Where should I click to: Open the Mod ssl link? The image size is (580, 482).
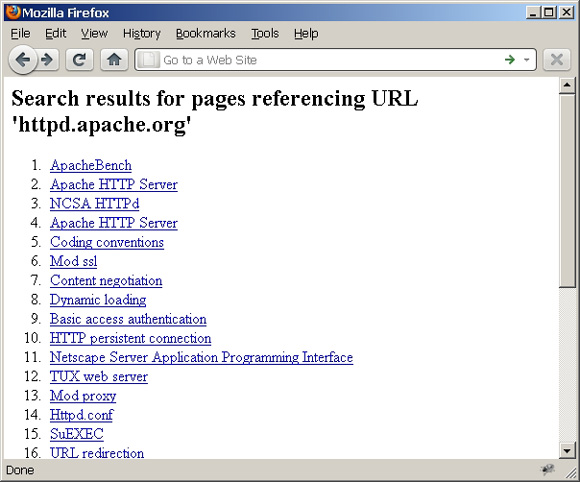point(74,261)
